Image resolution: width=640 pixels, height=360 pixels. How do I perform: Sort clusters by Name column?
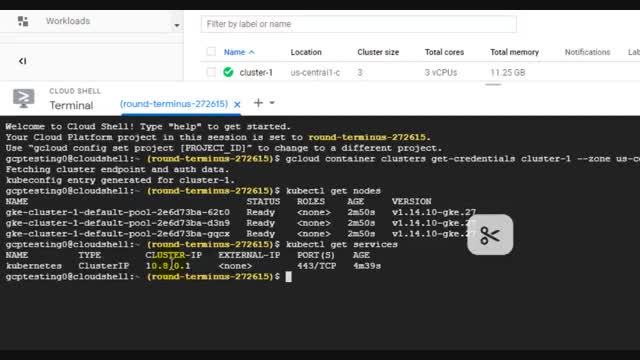[234, 52]
